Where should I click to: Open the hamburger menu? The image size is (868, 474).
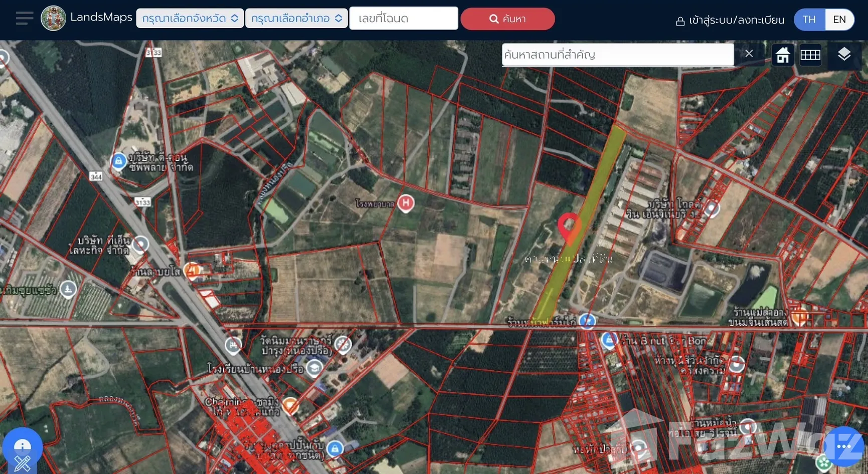click(24, 19)
